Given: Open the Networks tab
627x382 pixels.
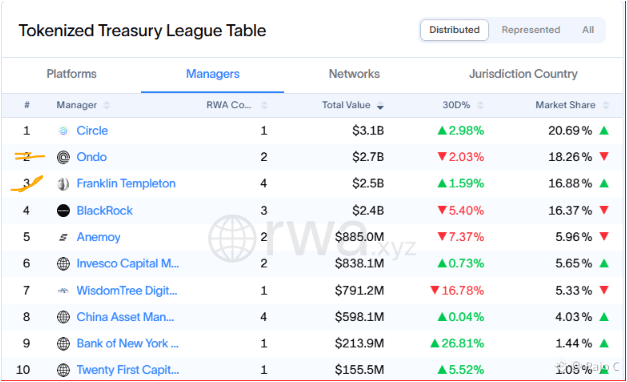Looking at the screenshot, I should (354, 74).
